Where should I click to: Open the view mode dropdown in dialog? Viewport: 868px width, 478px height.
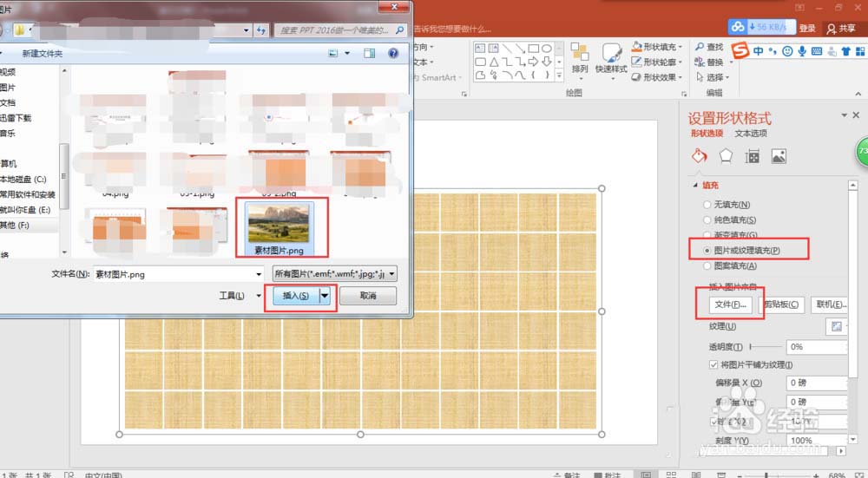coord(347,53)
